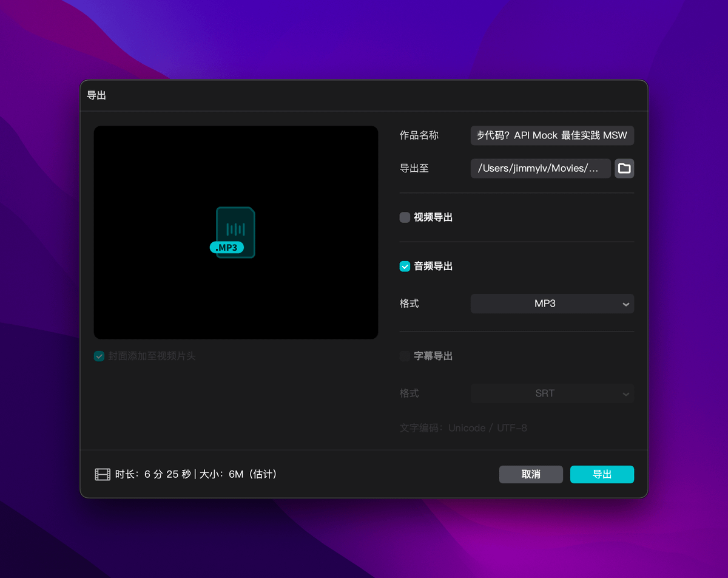This screenshot has height=578, width=728.
Task: Click the chevron arrow on MP3 format box
Action: [x=625, y=304]
